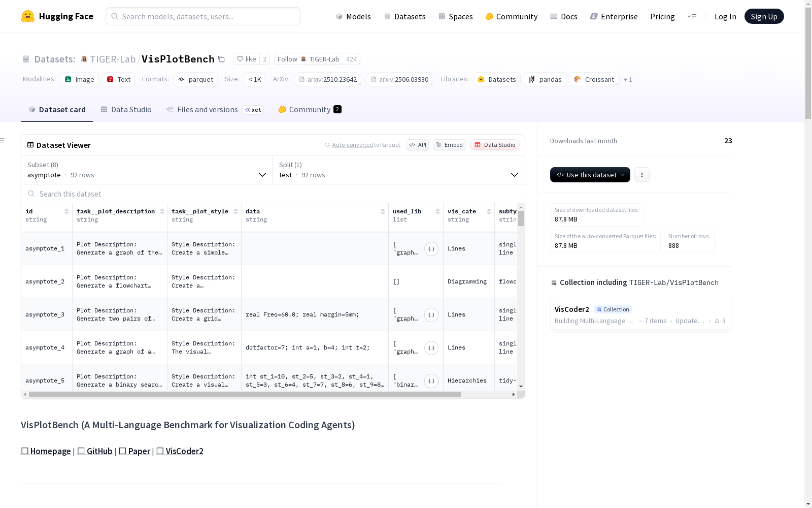The width and height of the screenshot is (812, 508).
Task: Open Files and versions tab
Action: (x=215, y=110)
